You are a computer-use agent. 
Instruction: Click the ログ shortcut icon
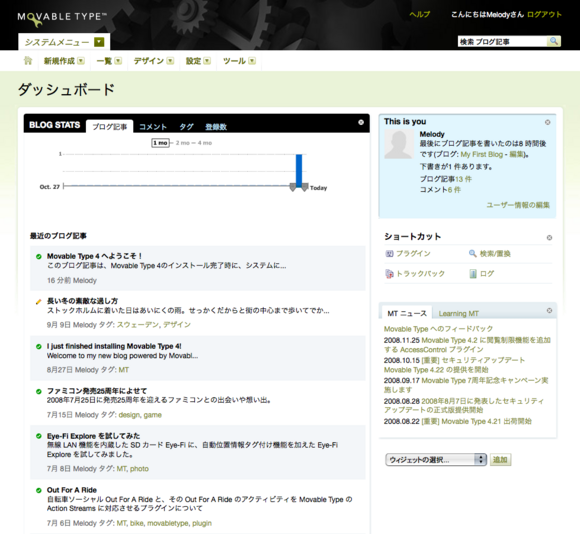point(473,274)
